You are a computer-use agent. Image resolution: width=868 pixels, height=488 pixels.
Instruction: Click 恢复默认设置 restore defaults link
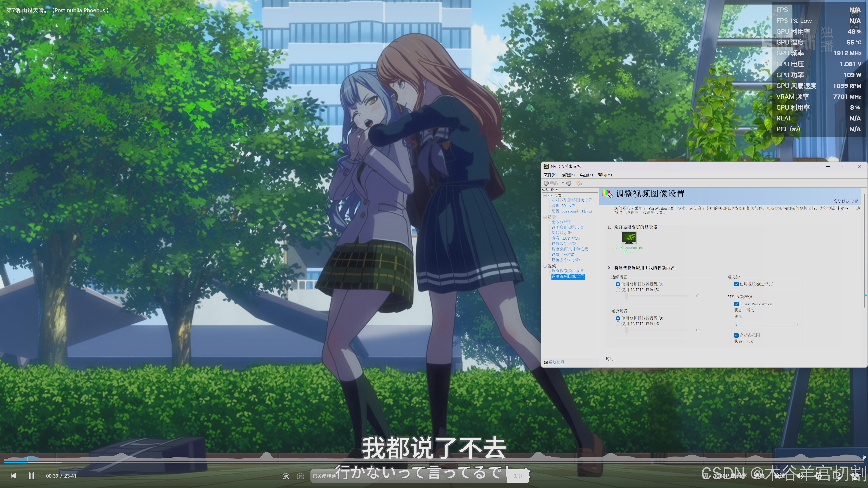coord(845,201)
